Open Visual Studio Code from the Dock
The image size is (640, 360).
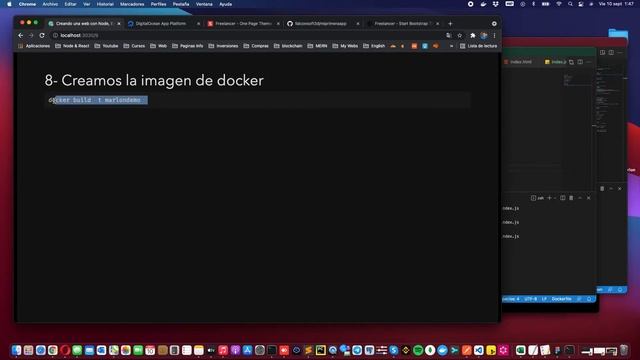point(479,350)
